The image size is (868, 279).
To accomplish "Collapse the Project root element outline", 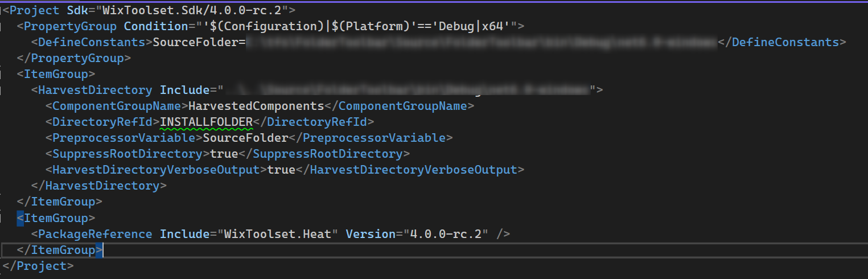I will (2, 10).
